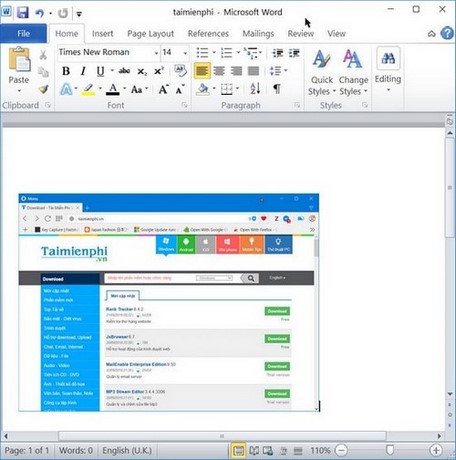Open the Insert tab

coord(102,34)
